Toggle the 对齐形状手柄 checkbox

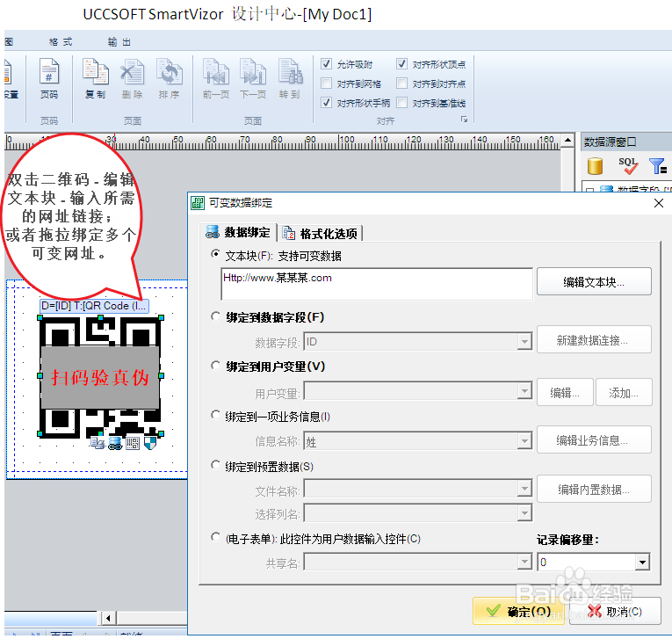(x=326, y=103)
